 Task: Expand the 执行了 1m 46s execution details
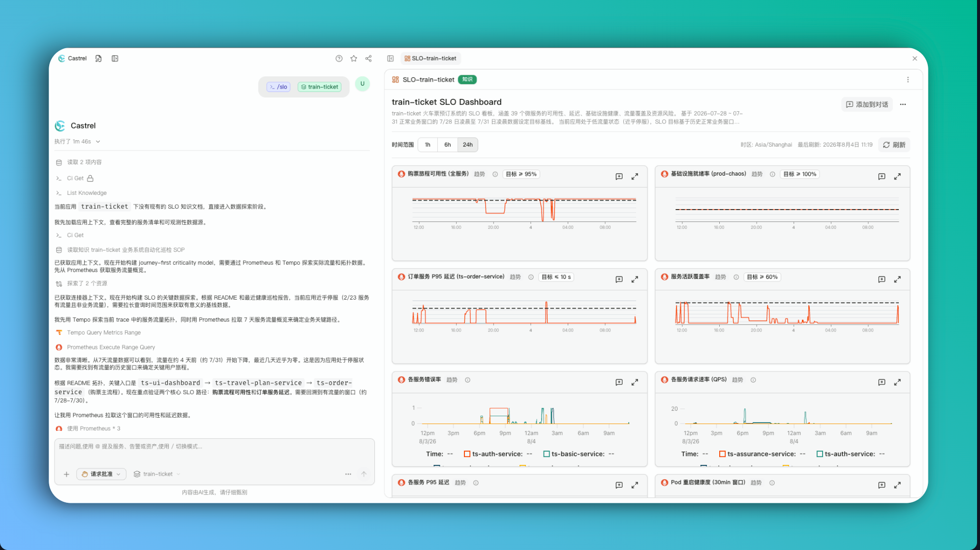77,142
